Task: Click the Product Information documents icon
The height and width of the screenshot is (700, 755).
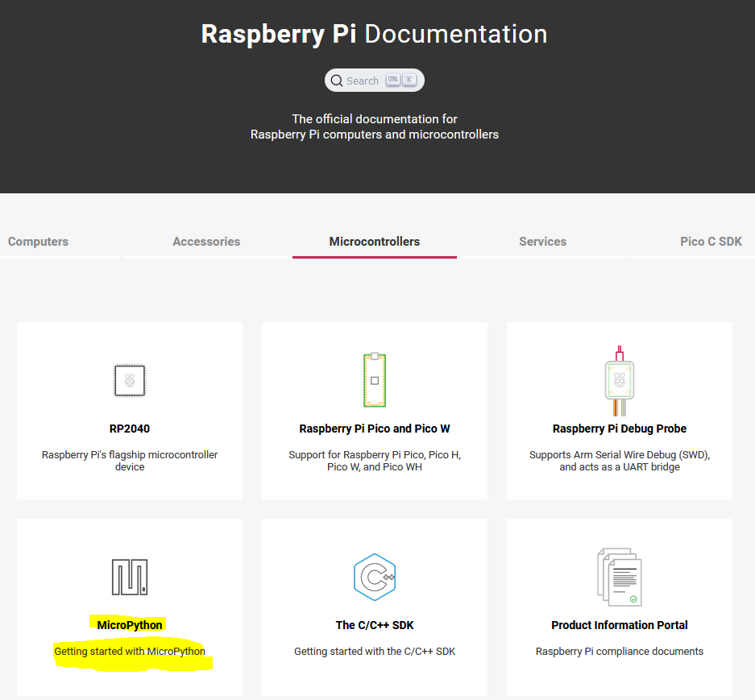Action: 619,577
